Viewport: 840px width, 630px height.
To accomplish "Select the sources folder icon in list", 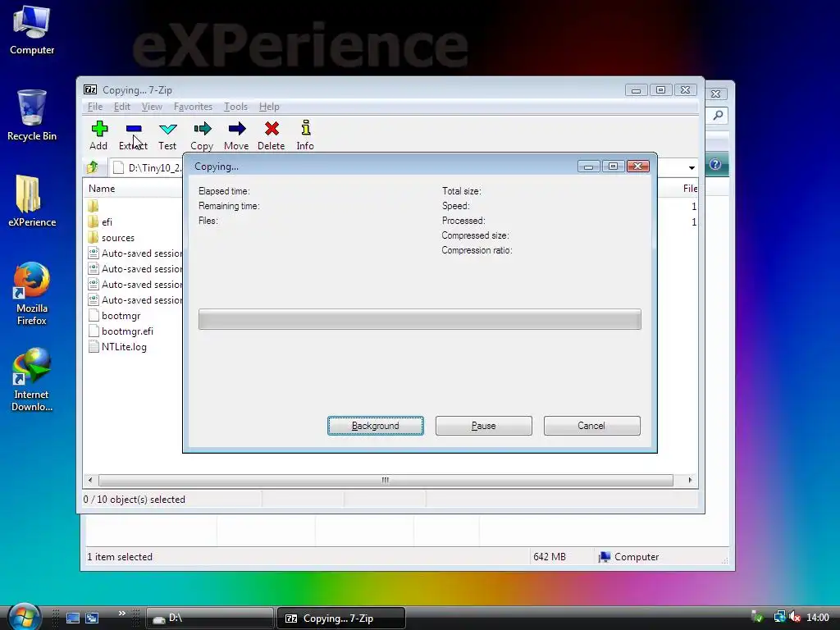I will 94,237.
